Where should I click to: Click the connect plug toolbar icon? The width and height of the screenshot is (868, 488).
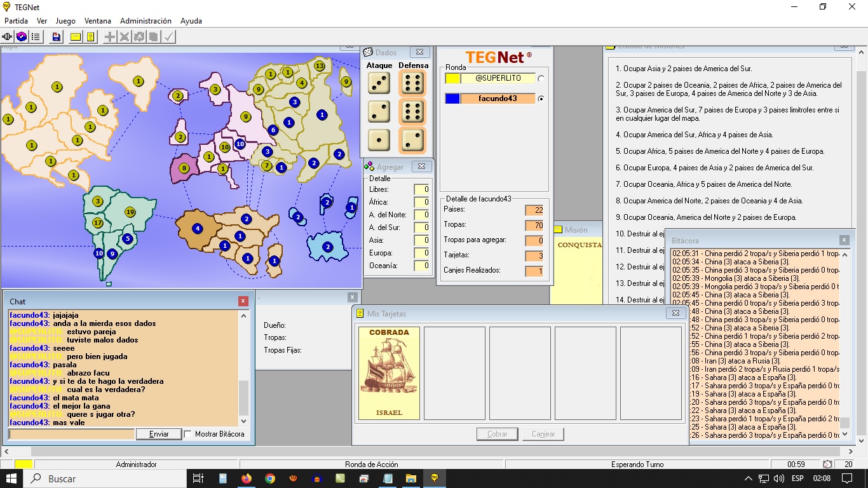click(8, 37)
